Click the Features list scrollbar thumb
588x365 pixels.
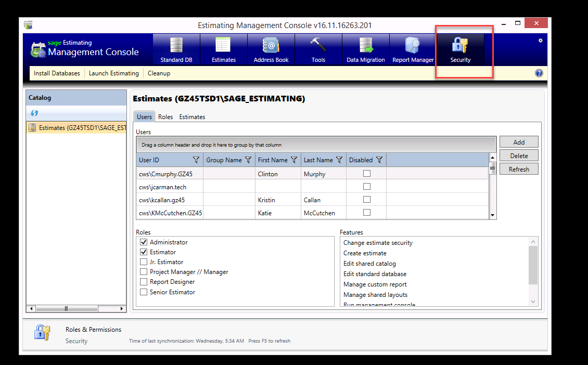coord(533,265)
